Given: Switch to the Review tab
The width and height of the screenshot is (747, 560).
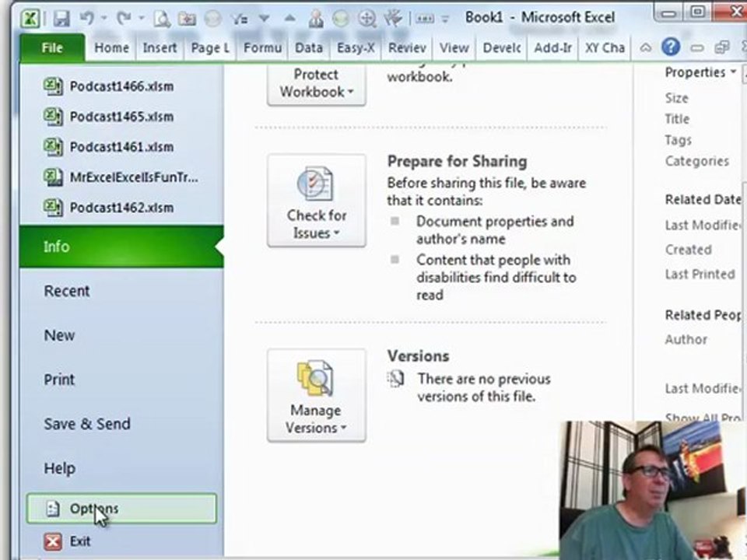Looking at the screenshot, I should point(407,47).
